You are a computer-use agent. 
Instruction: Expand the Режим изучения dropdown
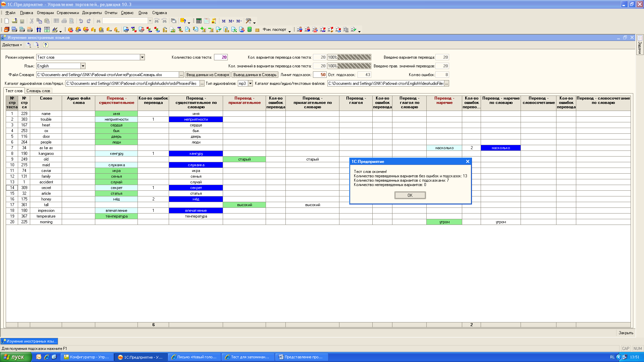point(142,57)
